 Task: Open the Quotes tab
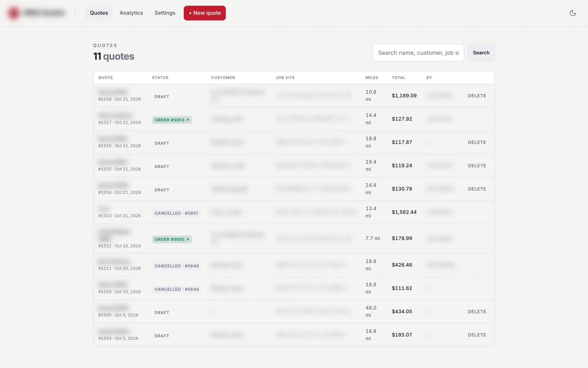(x=99, y=13)
